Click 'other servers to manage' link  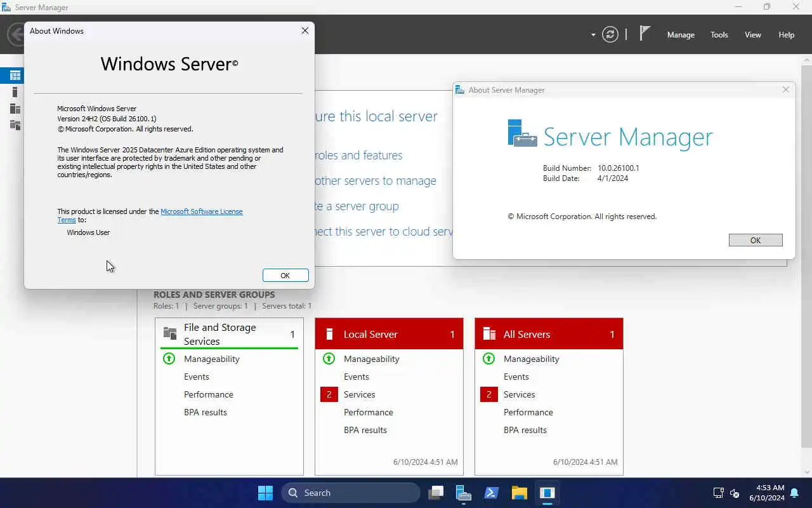376,180
